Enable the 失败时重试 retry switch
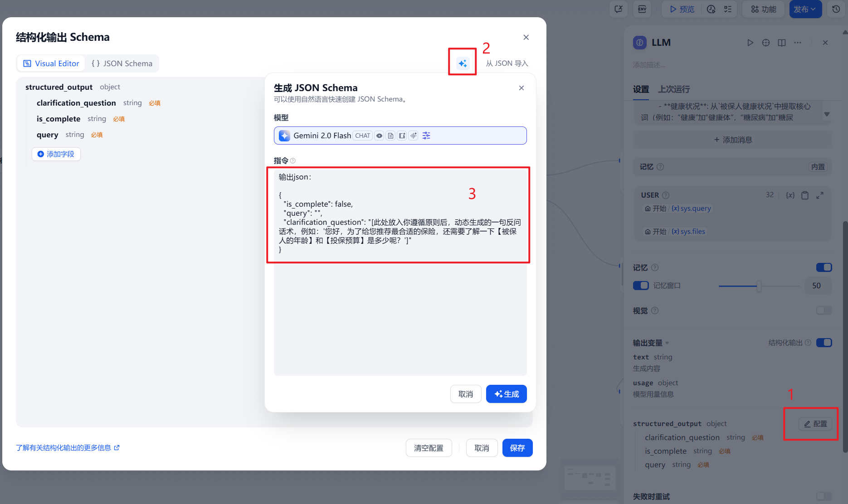Viewport: 848px width, 504px height. [x=824, y=496]
